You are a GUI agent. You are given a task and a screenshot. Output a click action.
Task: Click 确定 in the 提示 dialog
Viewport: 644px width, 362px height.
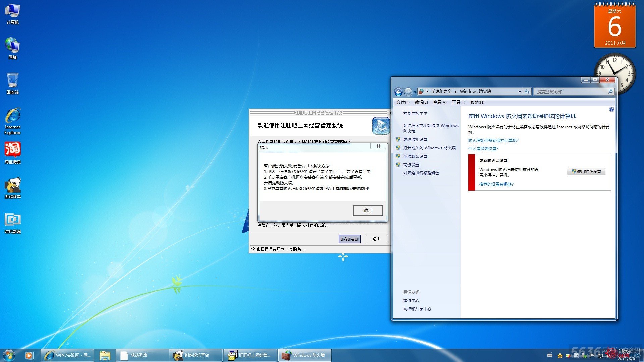click(368, 210)
